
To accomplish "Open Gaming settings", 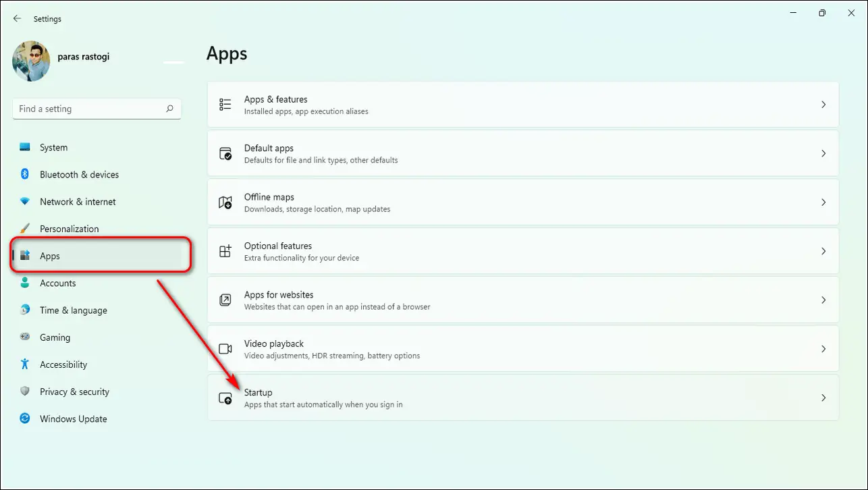I will click(x=97, y=337).
